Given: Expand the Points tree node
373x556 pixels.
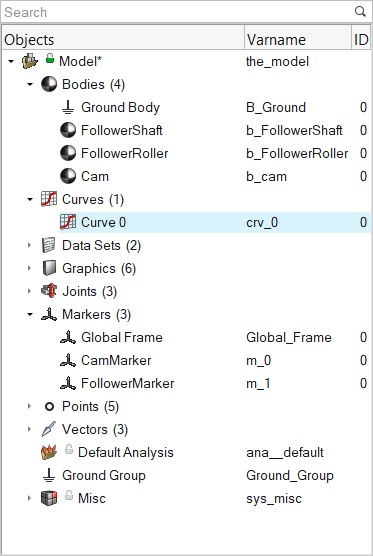Looking at the screenshot, I should (30, 406).
